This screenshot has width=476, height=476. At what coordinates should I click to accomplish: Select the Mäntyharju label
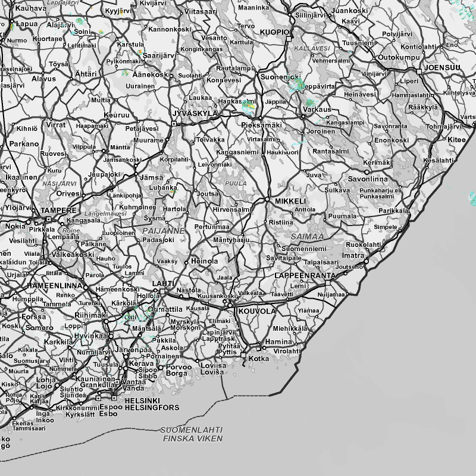(231, 240)
